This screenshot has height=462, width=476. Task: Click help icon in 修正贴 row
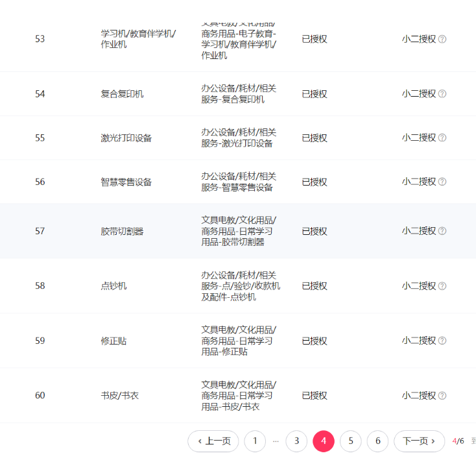pyautogui.click(x=442, y=340)
